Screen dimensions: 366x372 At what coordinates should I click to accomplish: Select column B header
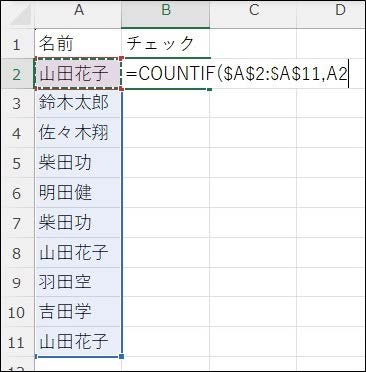tap(166, 15)
